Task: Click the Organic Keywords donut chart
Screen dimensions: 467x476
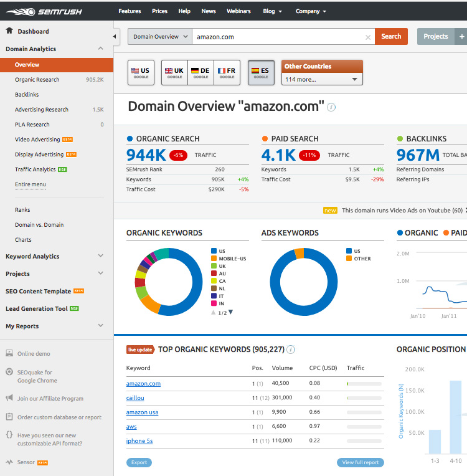Action: pyautogui.click(x=169, y=282)
